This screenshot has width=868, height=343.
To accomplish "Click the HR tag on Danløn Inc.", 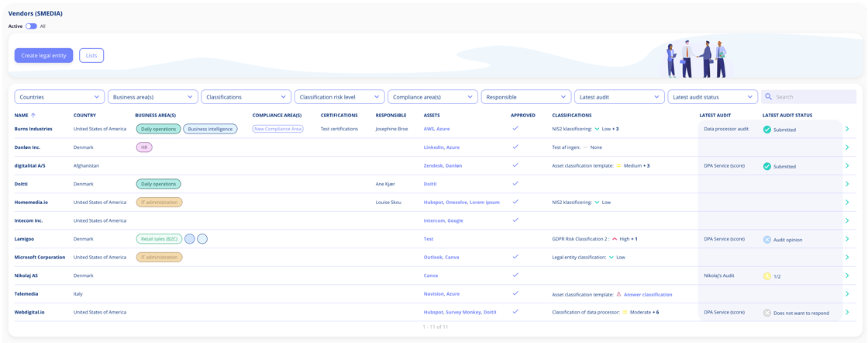I will pyautogui.click(x=144, y=147).
